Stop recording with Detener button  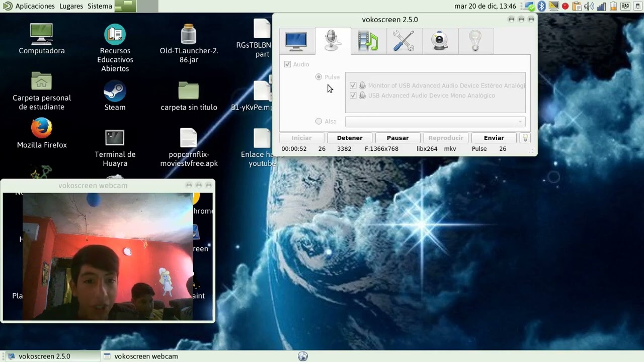350,138
